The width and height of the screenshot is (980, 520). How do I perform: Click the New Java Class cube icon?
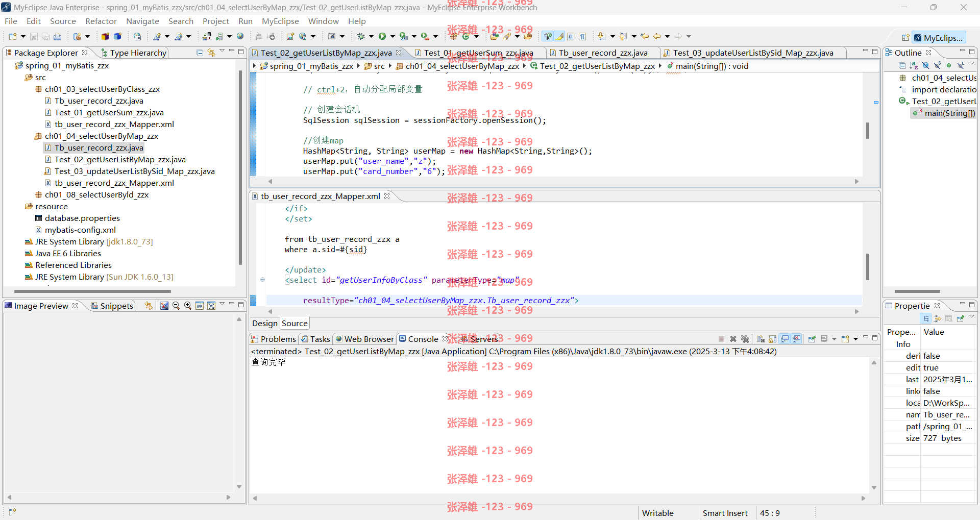[465, 36]
